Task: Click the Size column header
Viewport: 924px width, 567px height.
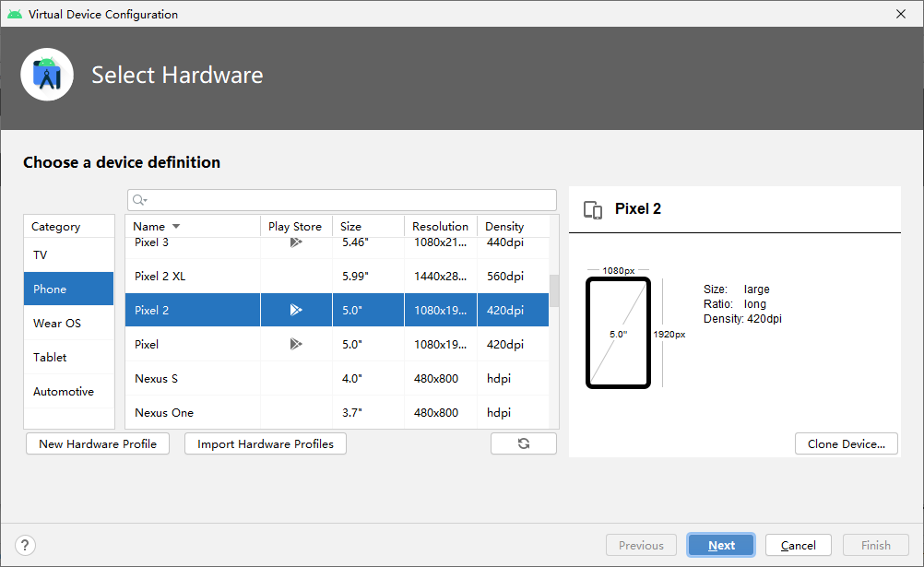Action: 368,226
